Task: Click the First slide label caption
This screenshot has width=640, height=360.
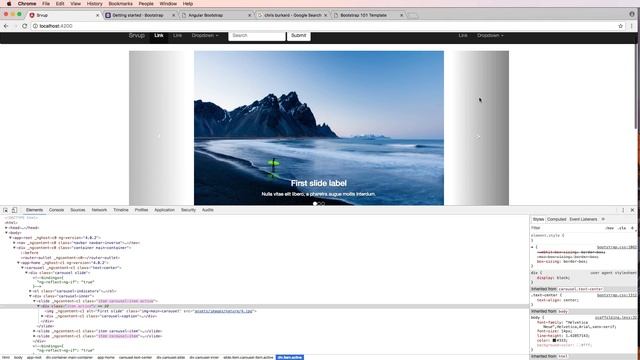Action: click(319, 183)
